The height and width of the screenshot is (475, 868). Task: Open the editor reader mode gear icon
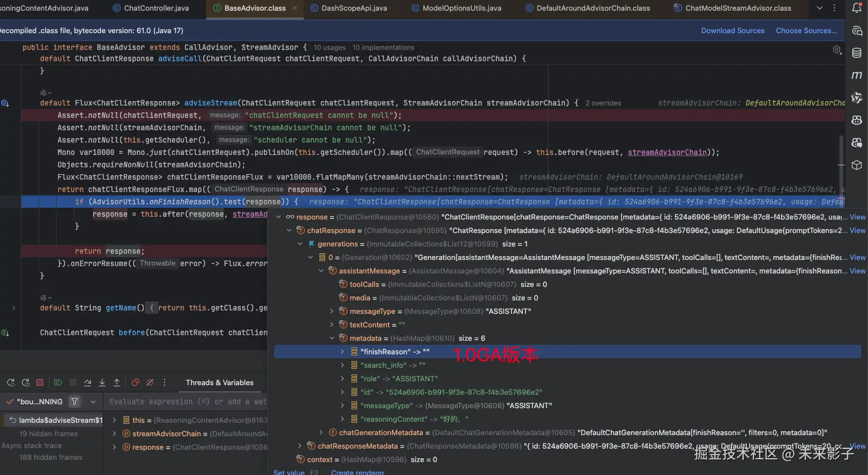tap(837, 50)
